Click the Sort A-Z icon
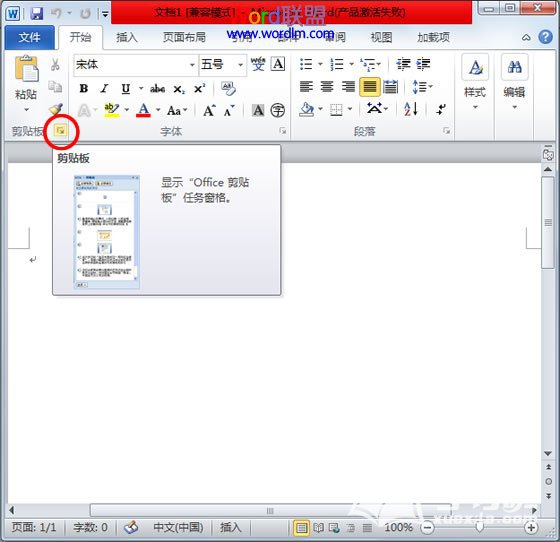This screenshot has height=542, width=560. tap(411, 109)
